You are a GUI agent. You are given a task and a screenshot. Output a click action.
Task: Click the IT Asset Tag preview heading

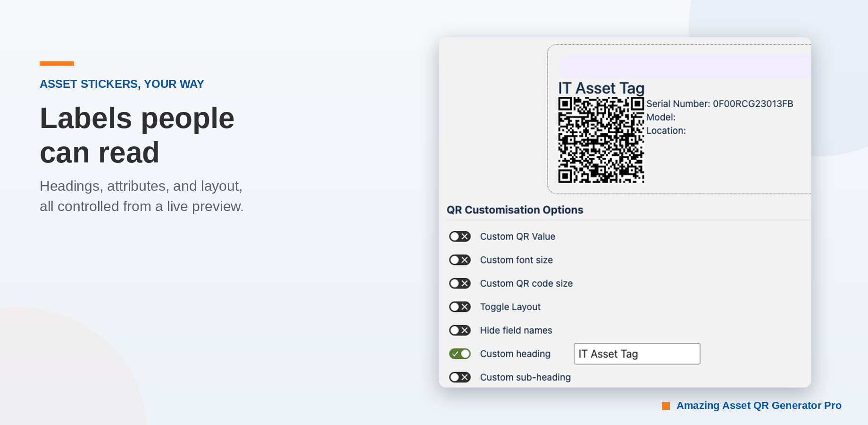click(x=601, y=88)
